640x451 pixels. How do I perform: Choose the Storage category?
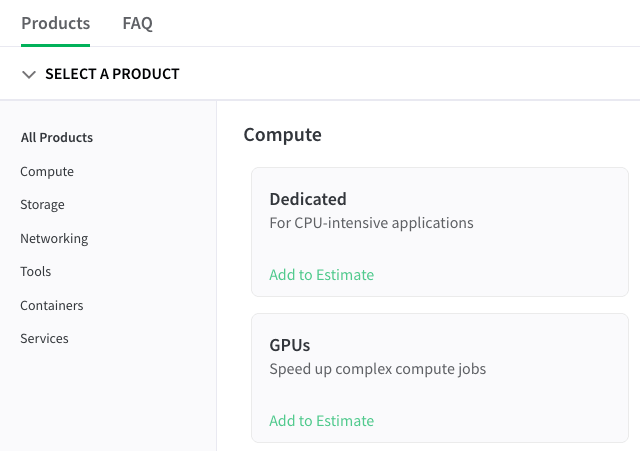42,205
